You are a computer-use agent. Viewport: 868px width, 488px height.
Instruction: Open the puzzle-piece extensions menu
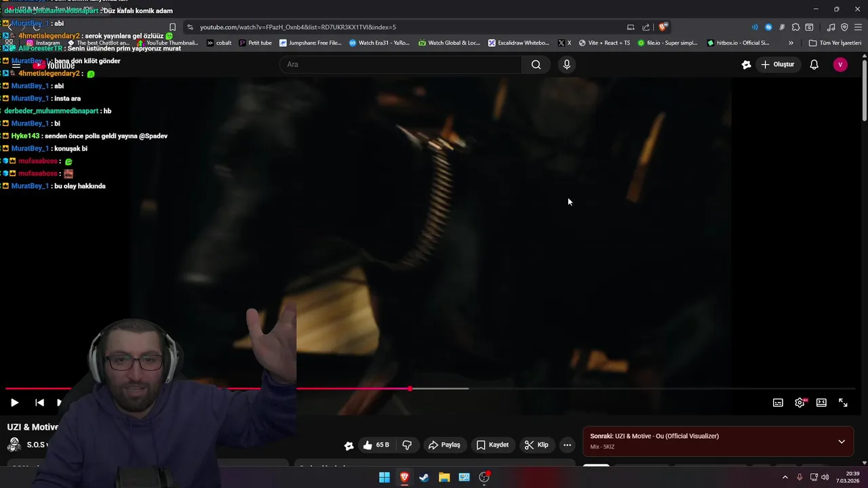pos(795,27)
